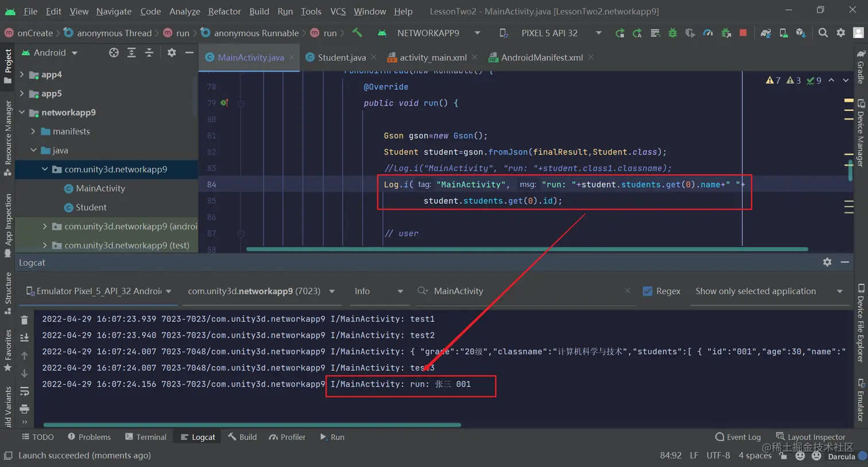Viewport: 868px width, 467px height.
Task: Open the Refactor menu
Action: point(224,11)
